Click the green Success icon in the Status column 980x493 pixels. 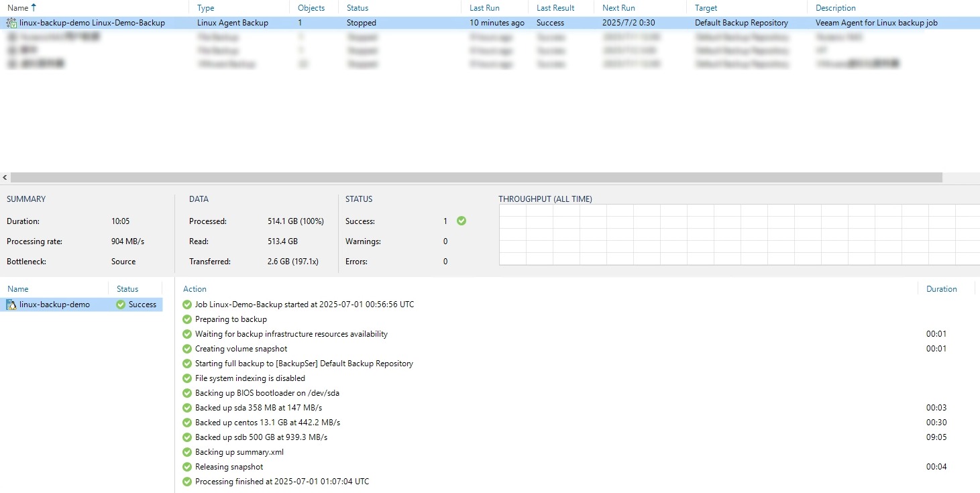tap(121, 305)
